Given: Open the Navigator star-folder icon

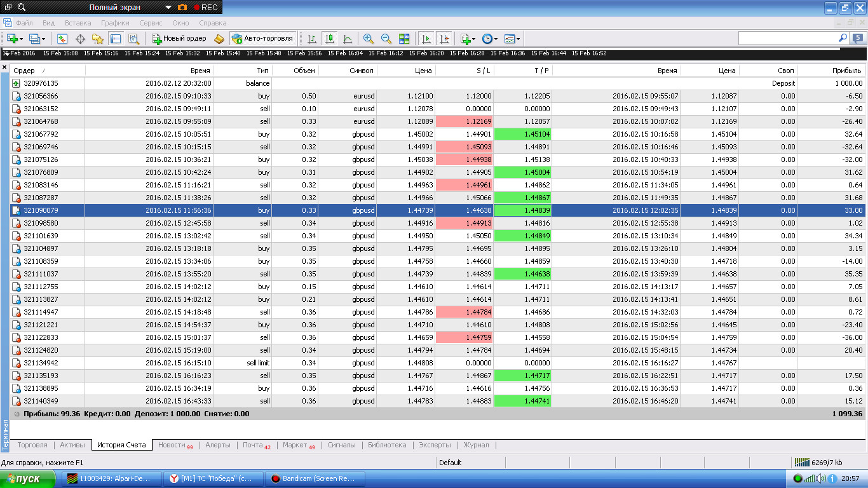Looking at the screenshot, I should point(98,39).
